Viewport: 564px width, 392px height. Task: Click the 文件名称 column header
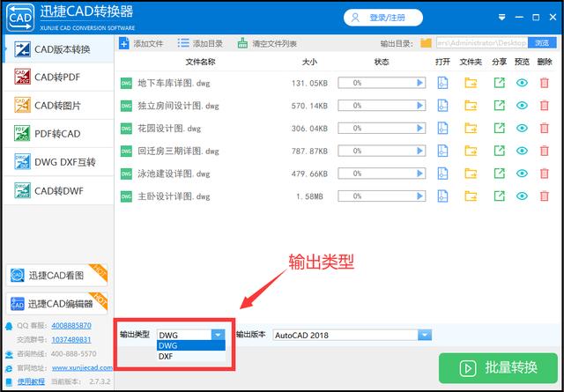pyautogui.click(x=200, y=62)
